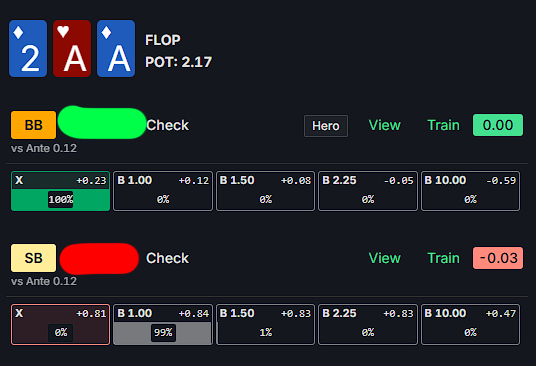The height and width of the screenshot is (366, 536).
Task: Select SB bet B 2.25 option +0.83
Action: (x=368, y=324)
